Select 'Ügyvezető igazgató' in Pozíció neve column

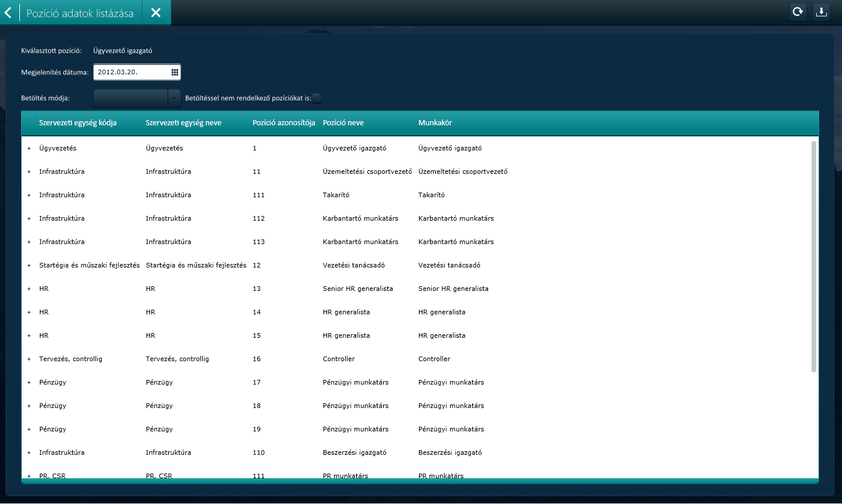pos(354,148)
